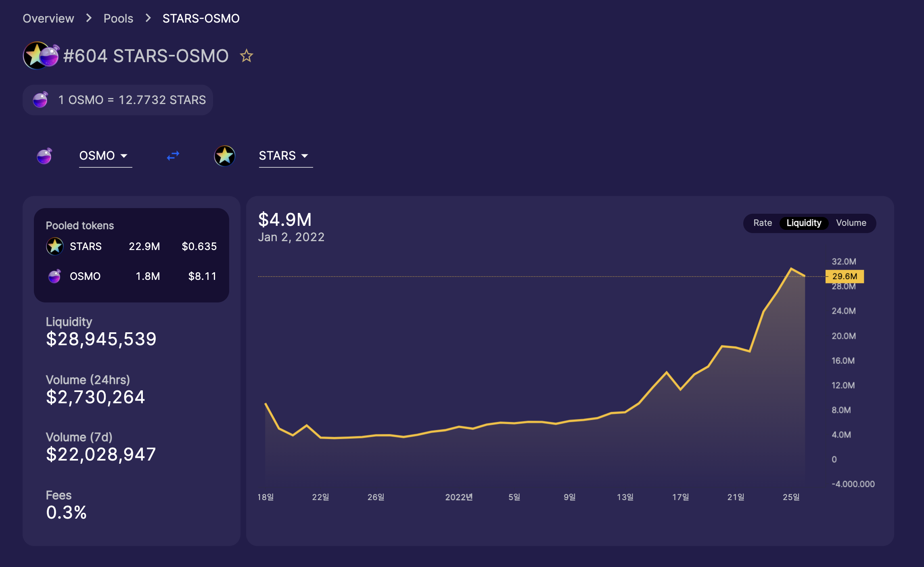Viewport: 924px width, 567px height.
Task: Click the favorite star outline icon
Action: [246, 56]
